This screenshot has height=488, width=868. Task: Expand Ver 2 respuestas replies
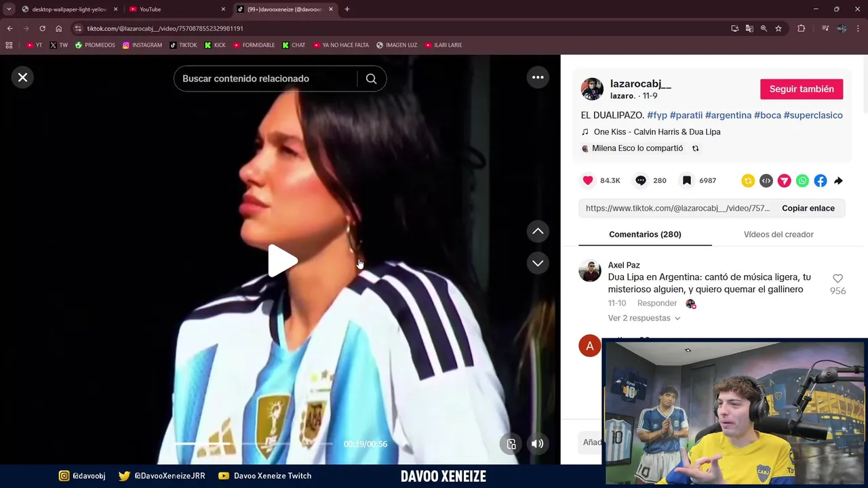(644, 318)
